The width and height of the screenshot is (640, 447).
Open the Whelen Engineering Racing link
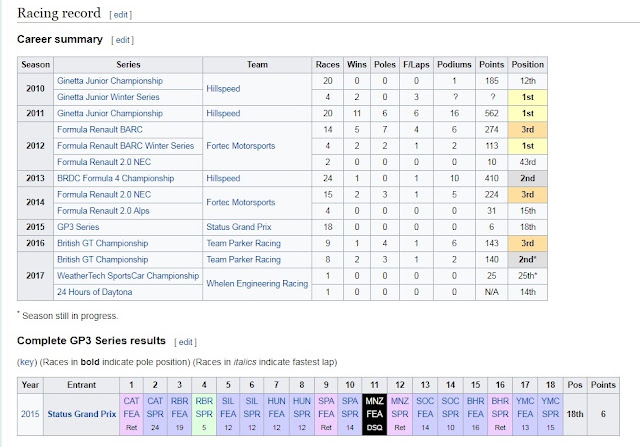pyautogui.click(x=257, y=284)
